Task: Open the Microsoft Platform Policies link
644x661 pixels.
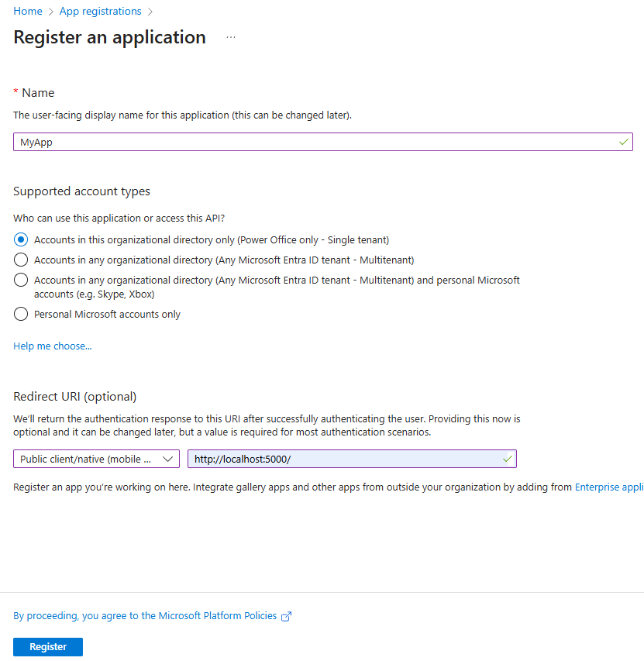Action: 145,616
